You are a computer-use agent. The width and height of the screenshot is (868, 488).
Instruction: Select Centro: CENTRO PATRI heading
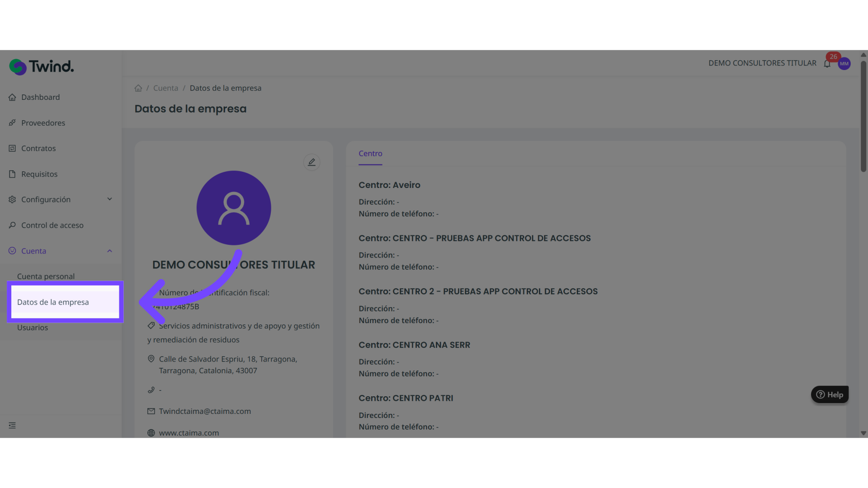point(406,398)
